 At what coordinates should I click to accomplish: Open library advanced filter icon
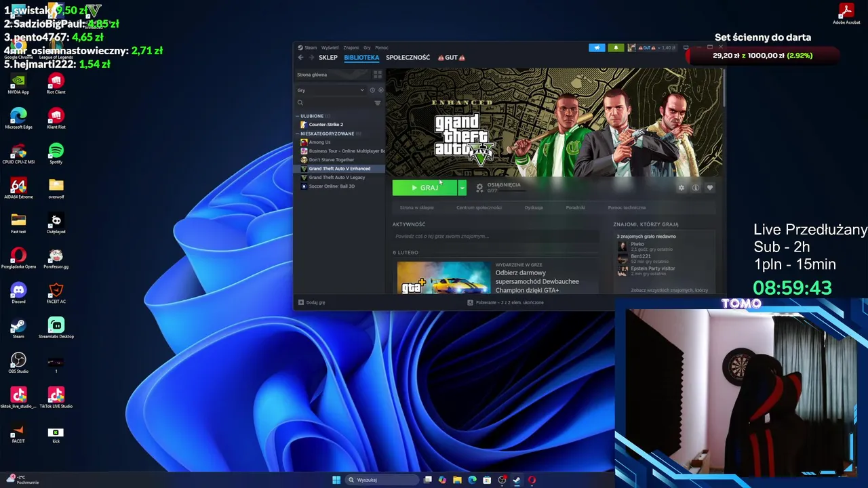tap(378, 103)
